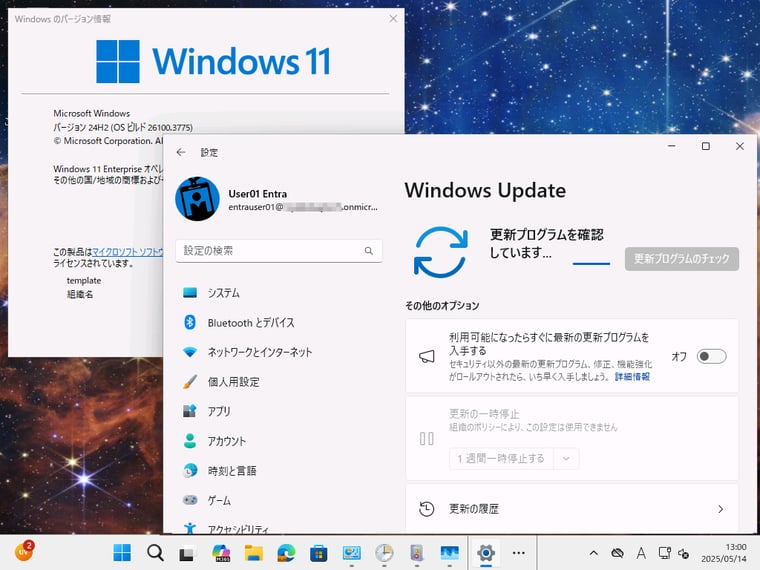
Task: Open File Explorer from taskbar
Action: click(253, 553)
